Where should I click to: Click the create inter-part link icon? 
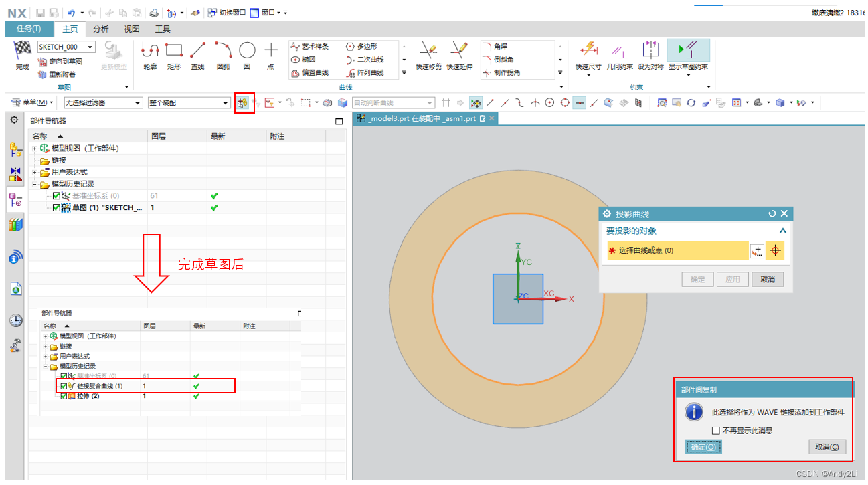(244, 103)
